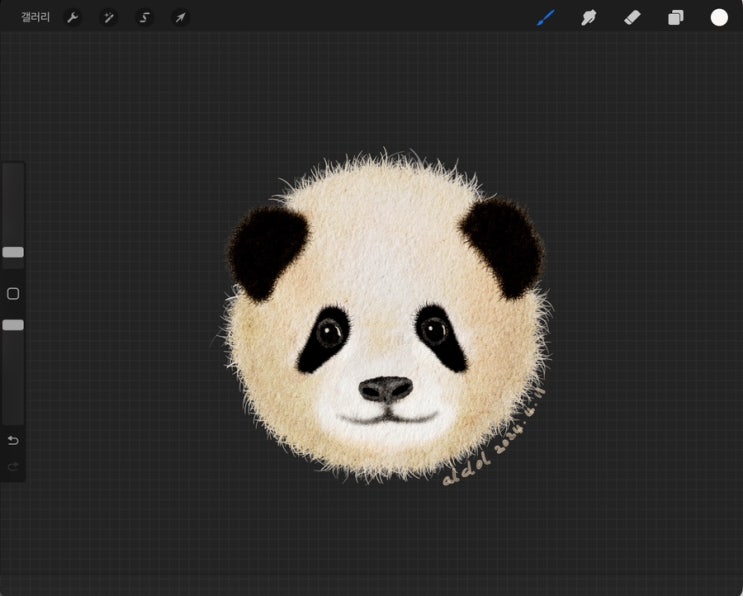Image resolution: width=743 pixels, height=596 pixels.
Task: Click the panda's black nose on canvas
Action: point(386,388)
